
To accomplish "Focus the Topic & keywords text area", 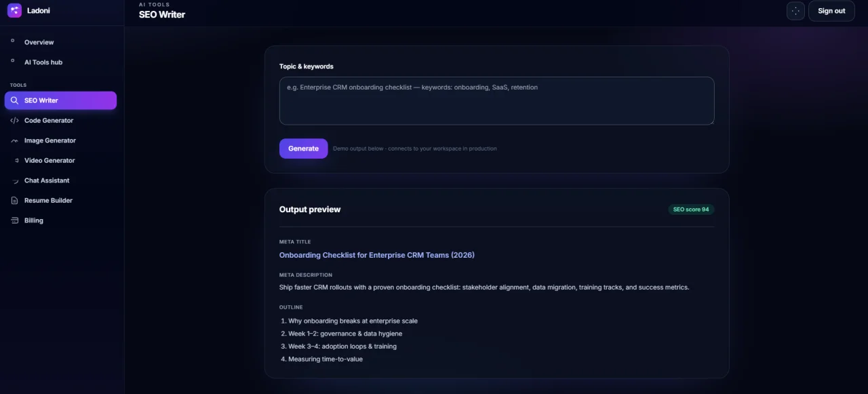I will 496,101.
